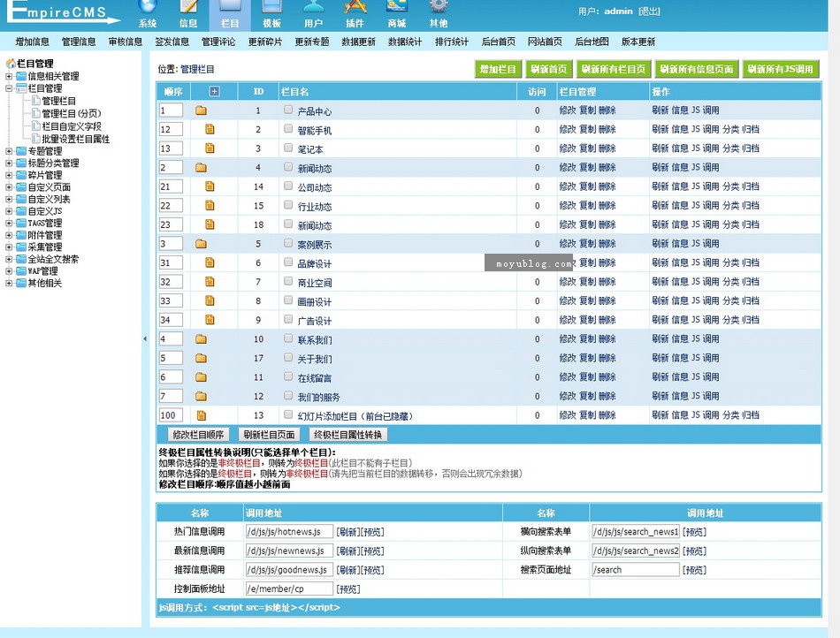This screenshot has width=840, height=638.
Task: Open the 管理信息 menu item
Action: pos(79,42)
